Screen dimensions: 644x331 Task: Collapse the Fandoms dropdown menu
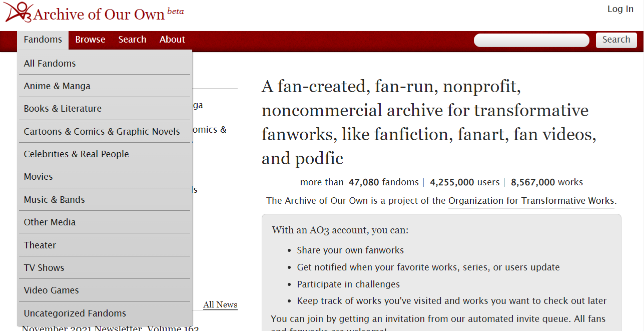click(x=43, y=40)
